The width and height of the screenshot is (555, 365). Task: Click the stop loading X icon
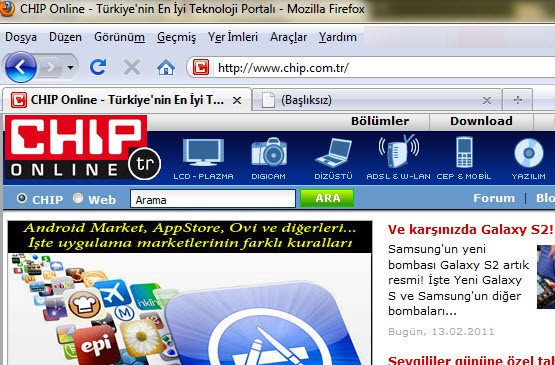pyautogui.click(x=132, y=67)
